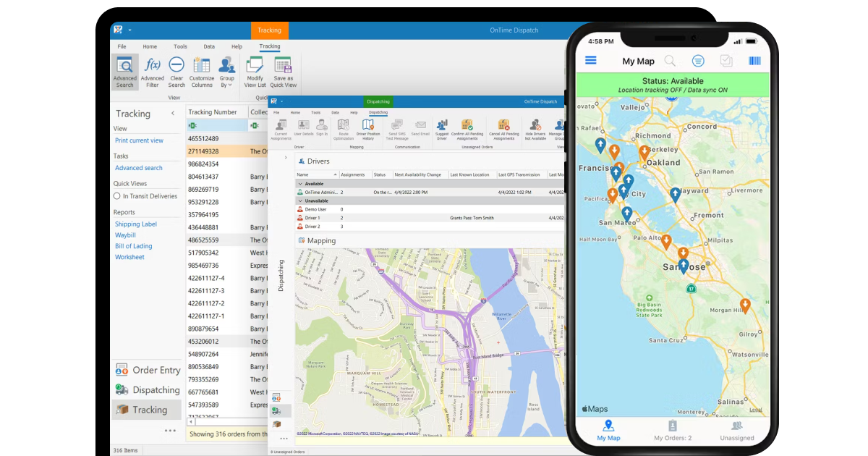Click the Suggest Driver icon
This screenshot has width=868, height=456.
[442, 129]
